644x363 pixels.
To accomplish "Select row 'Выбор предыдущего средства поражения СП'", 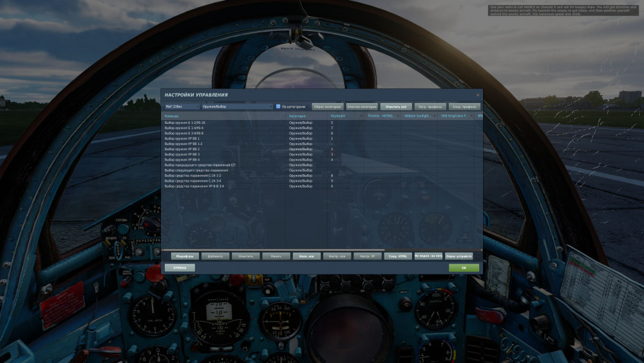I will tap(321, 165).
